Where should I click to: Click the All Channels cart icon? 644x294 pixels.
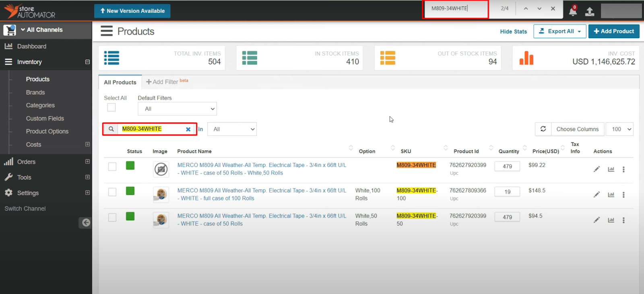[x=10, y=30]
